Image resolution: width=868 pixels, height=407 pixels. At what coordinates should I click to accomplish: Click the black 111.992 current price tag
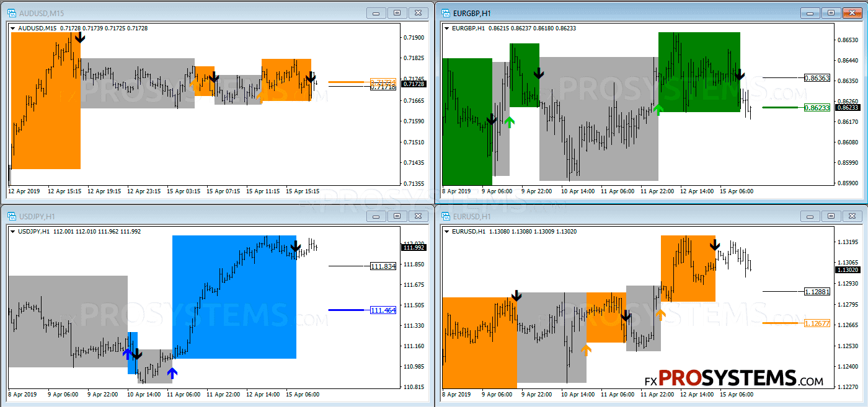(414, 248)
